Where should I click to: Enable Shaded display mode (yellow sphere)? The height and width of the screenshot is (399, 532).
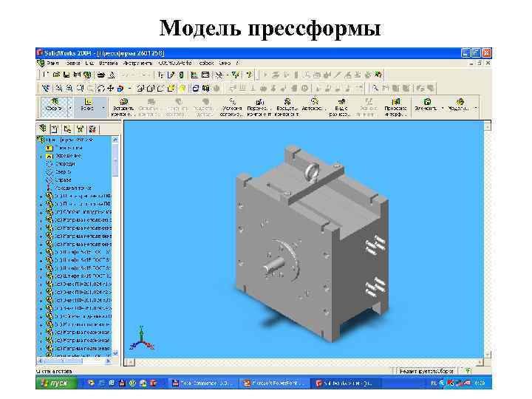183,89
